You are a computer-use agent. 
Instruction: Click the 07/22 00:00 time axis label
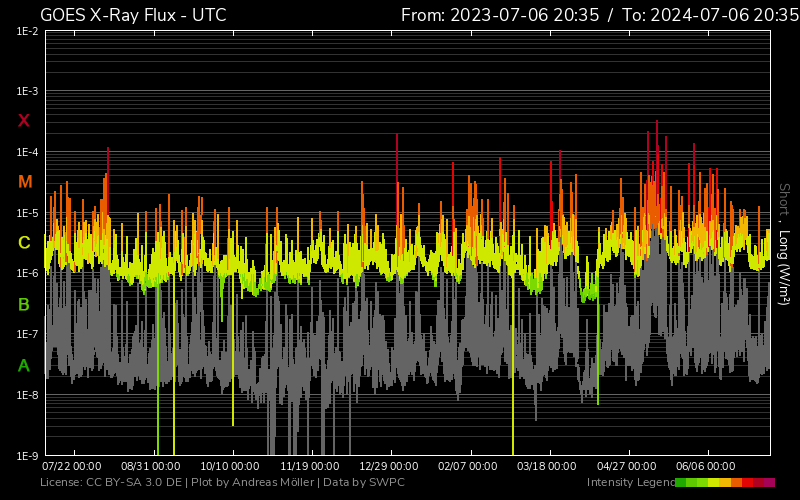click(x=71, y=466)
